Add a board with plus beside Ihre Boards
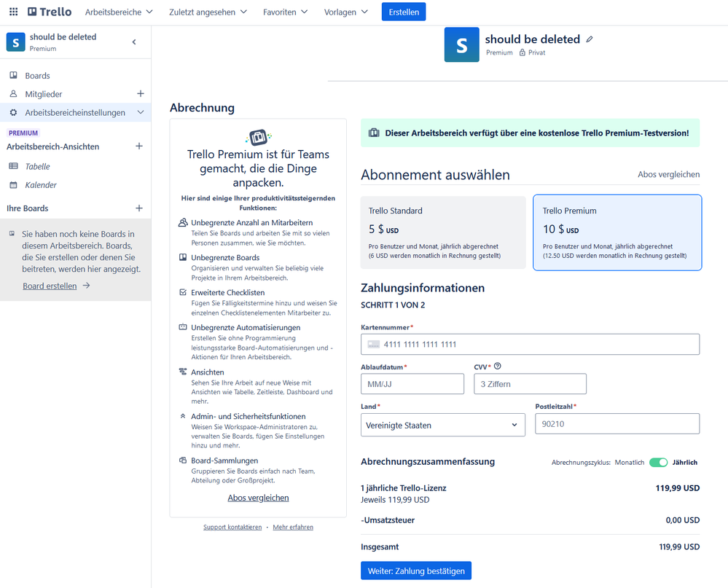Screen dimensions: 728x588 [x=138, y=208]
